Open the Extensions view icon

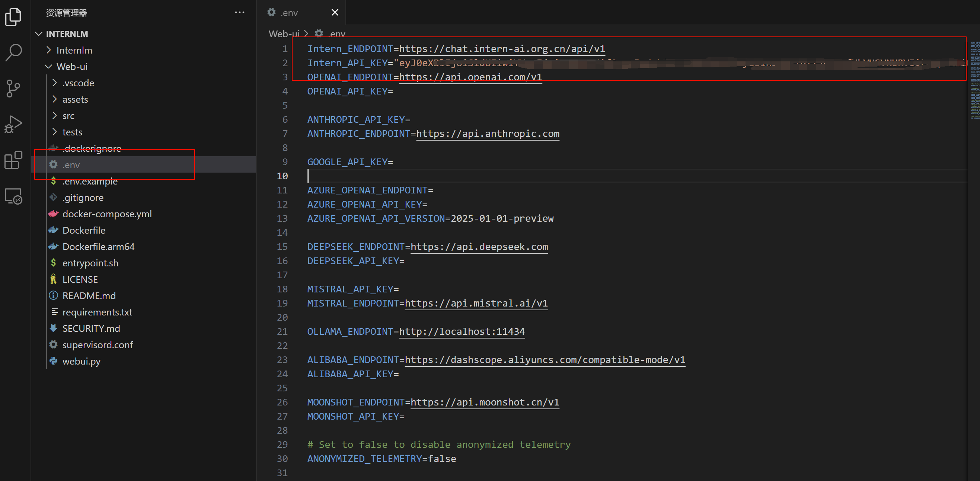13,160
